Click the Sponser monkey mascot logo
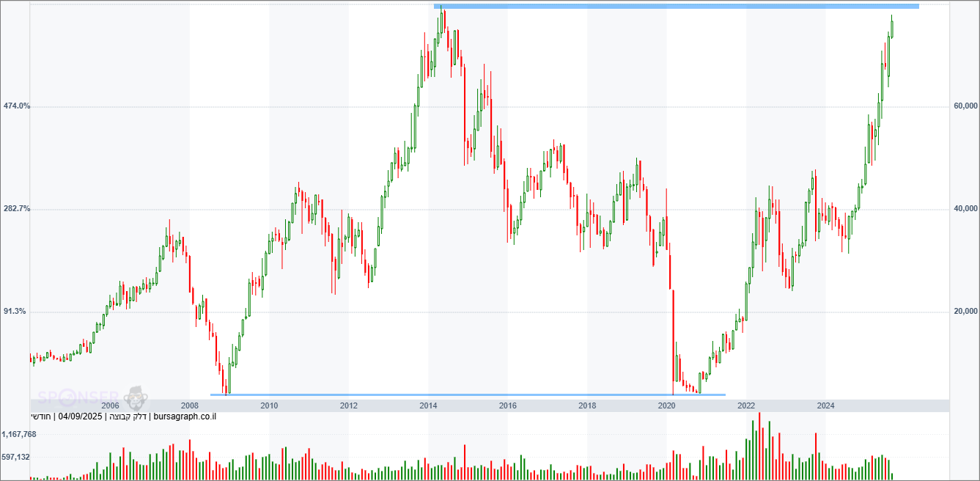The width and height of the screenshot is (980, 481). pyautogui.click(x=135, y=397)
